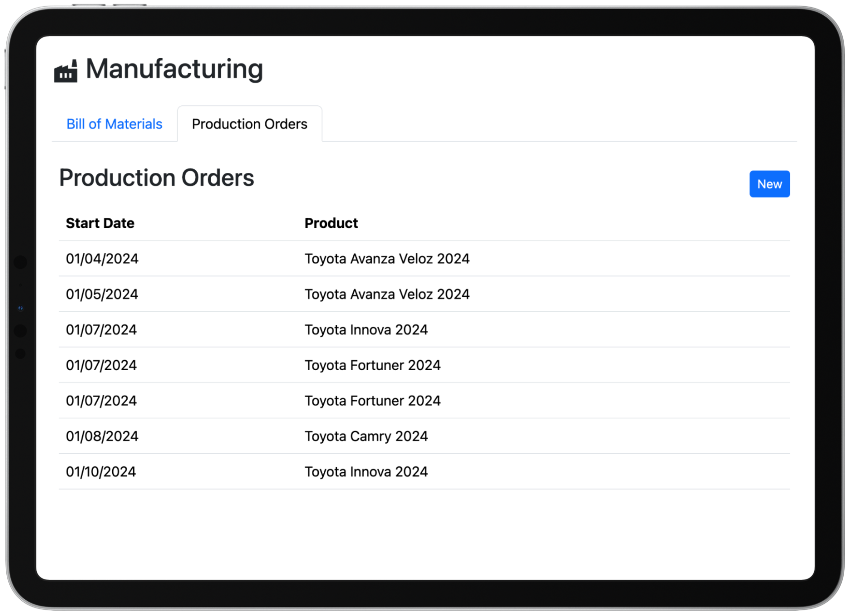Click the Production Orders section heading
851x616 pixels.
(157, 178)
